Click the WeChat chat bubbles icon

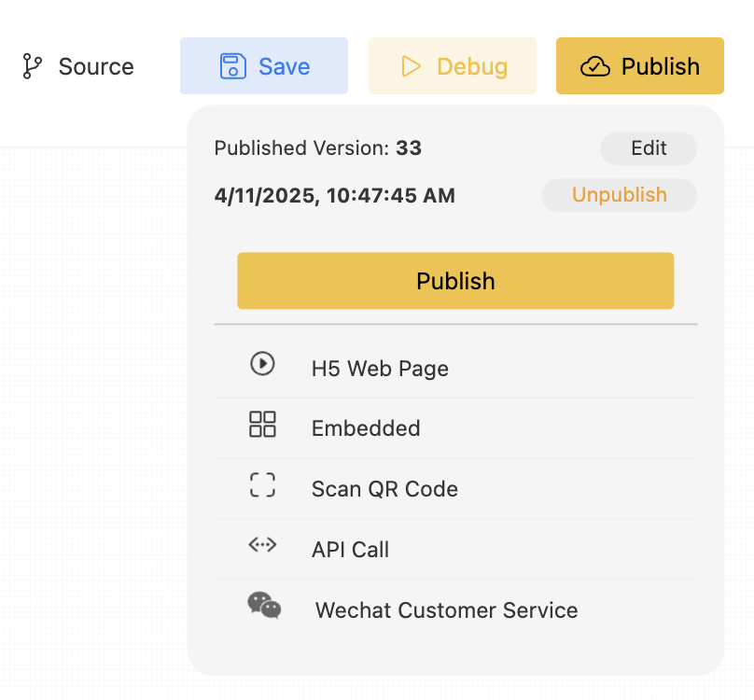(x=264, y=605)
